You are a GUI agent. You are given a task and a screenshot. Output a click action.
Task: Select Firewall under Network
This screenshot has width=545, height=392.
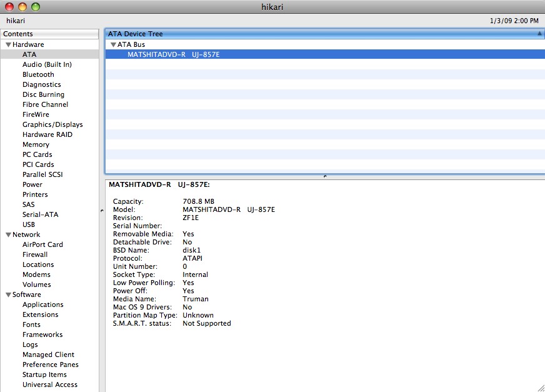click(35, 254)
